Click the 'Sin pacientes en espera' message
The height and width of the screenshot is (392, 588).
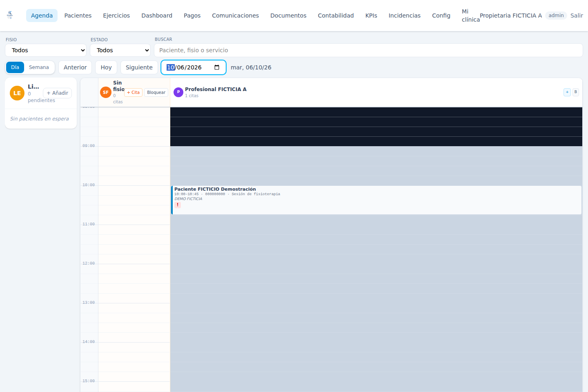click(40, 119)
